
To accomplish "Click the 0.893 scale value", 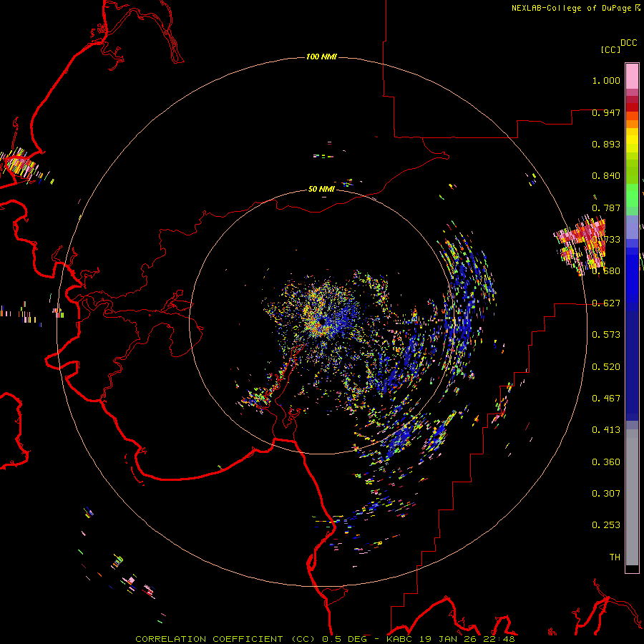I will [606, 144].
